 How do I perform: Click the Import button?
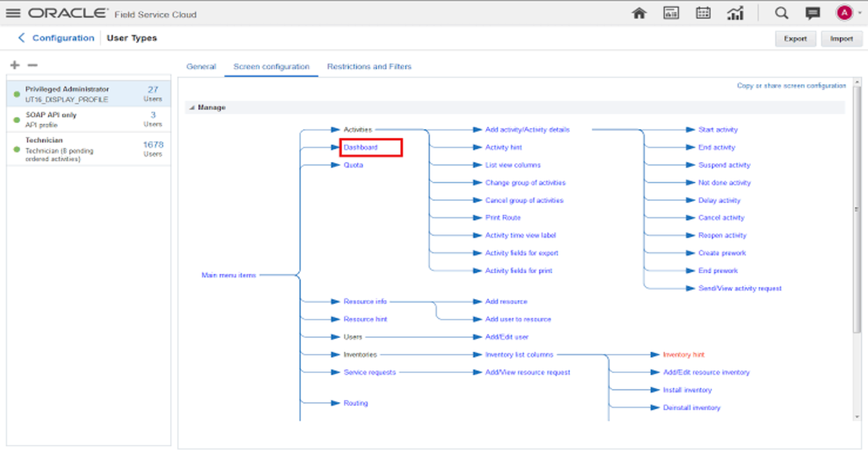pyautogui.click(x=841, y=38)
